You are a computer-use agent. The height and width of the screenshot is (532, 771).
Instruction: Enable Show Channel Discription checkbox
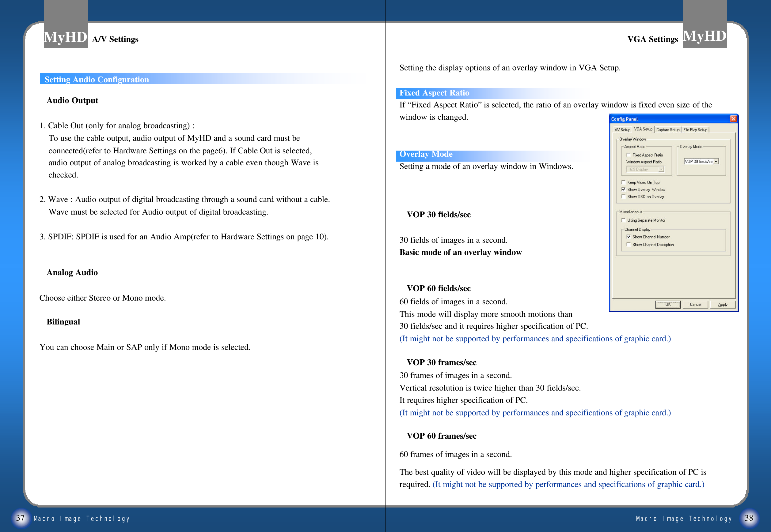click(629, 245)
